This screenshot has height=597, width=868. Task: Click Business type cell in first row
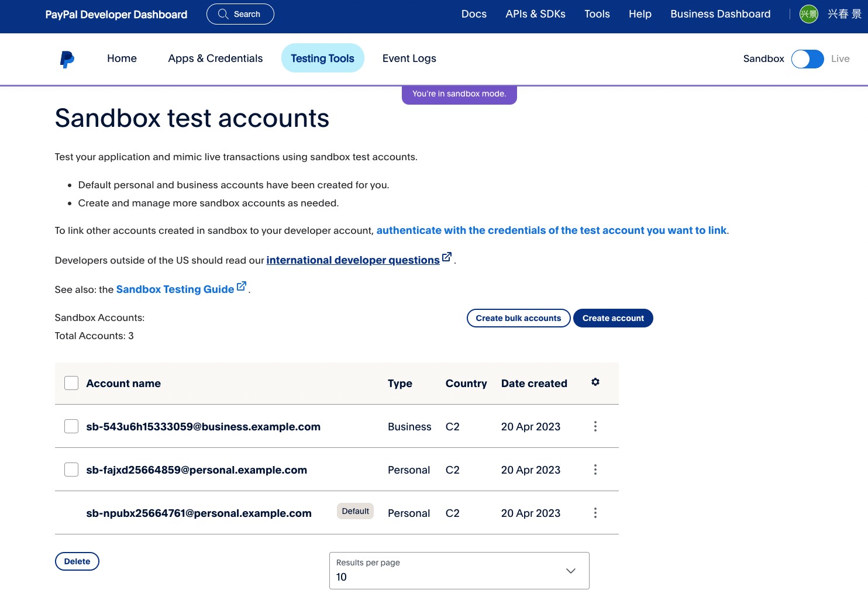409,427
